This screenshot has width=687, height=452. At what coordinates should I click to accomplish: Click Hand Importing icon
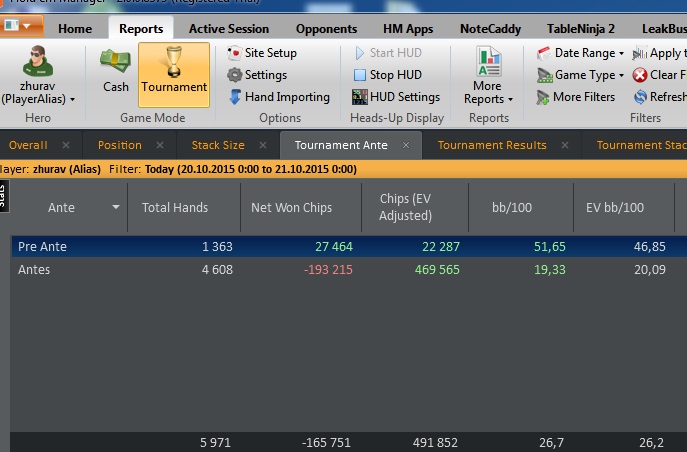(236, 97)
